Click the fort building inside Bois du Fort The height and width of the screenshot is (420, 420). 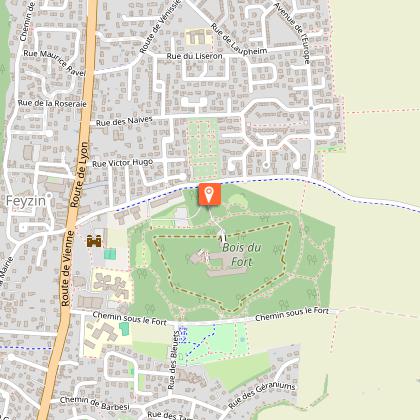(220, 263)
